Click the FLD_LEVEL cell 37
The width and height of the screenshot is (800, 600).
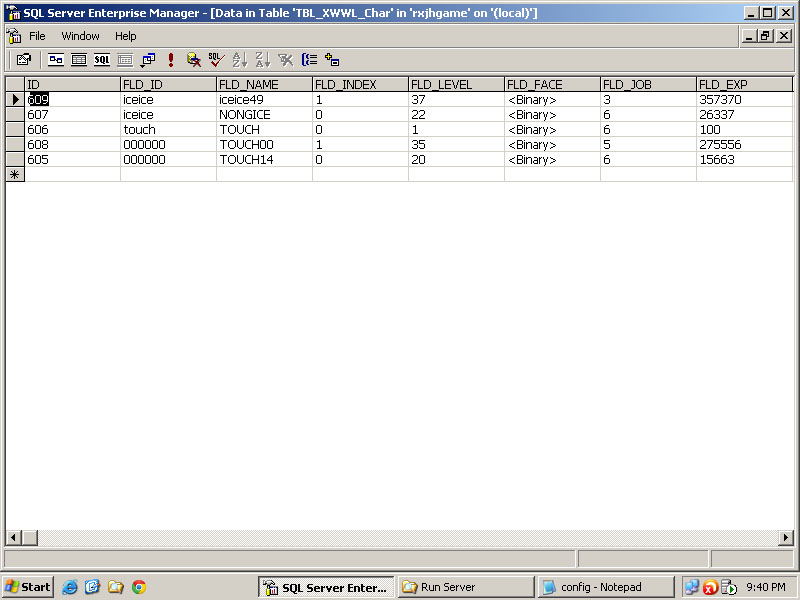click(x=456, y=99)
